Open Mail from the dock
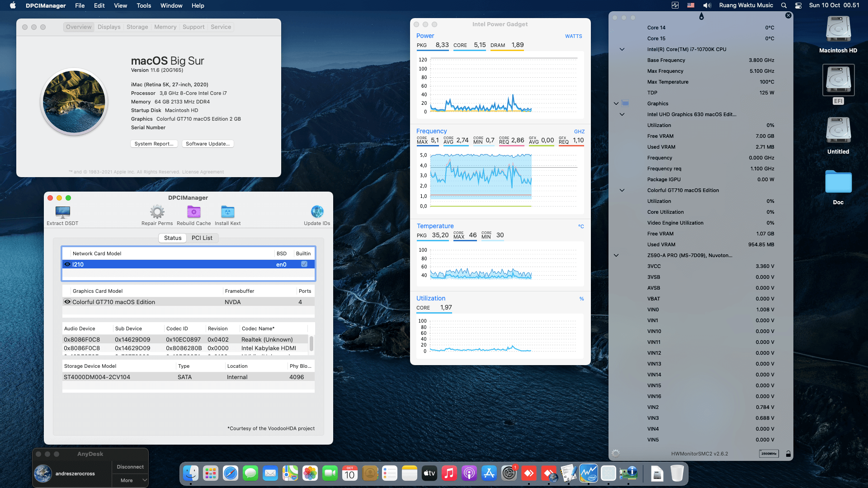 [270, 474]
